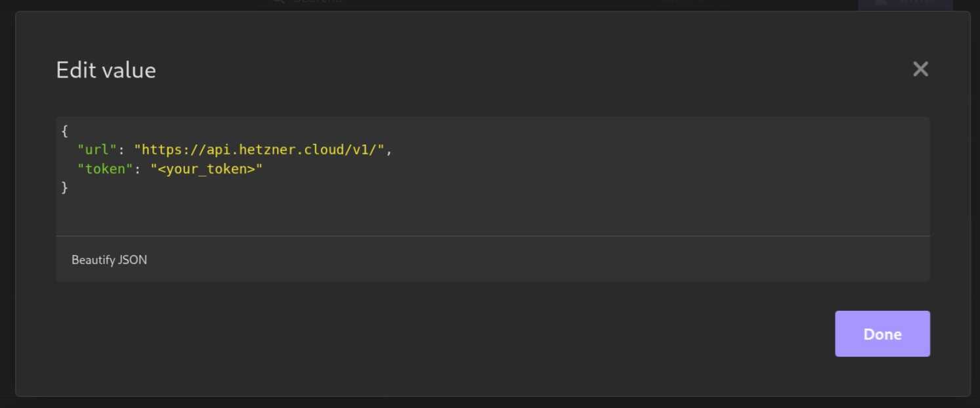Place cursor on the "url" key
The width and height of the screenshot is (980, 408).
tap(97, 150)
